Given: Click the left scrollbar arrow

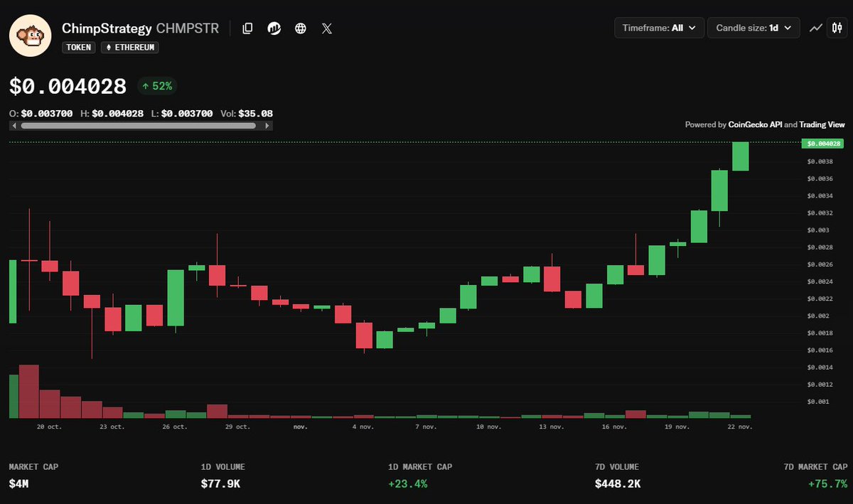Looking at the screenshot, I should [x=14, y=126].
